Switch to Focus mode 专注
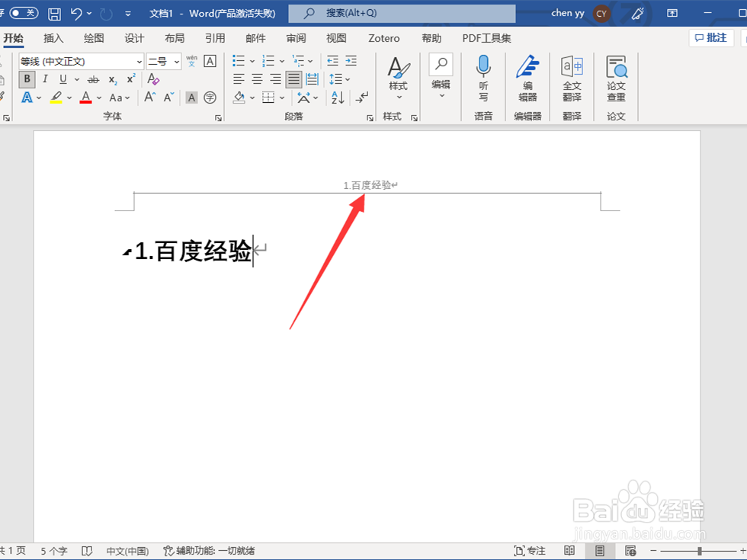This screenshot has width=747, height=560. tap(530, 551)
